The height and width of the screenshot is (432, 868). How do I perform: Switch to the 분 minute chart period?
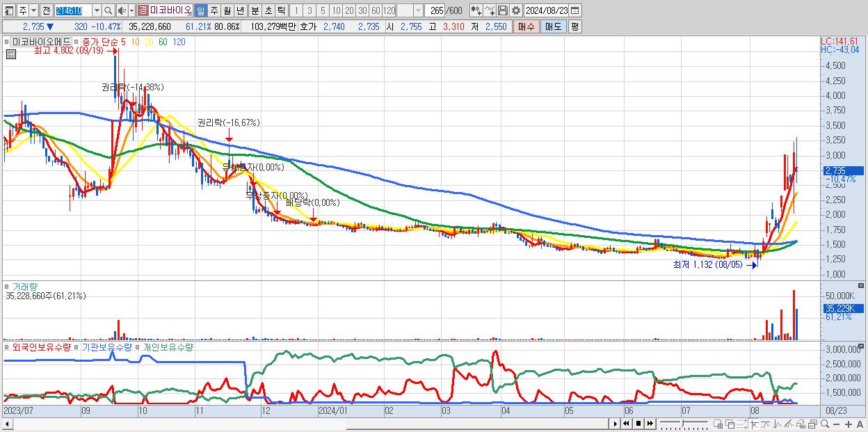[x=255, y=11]
